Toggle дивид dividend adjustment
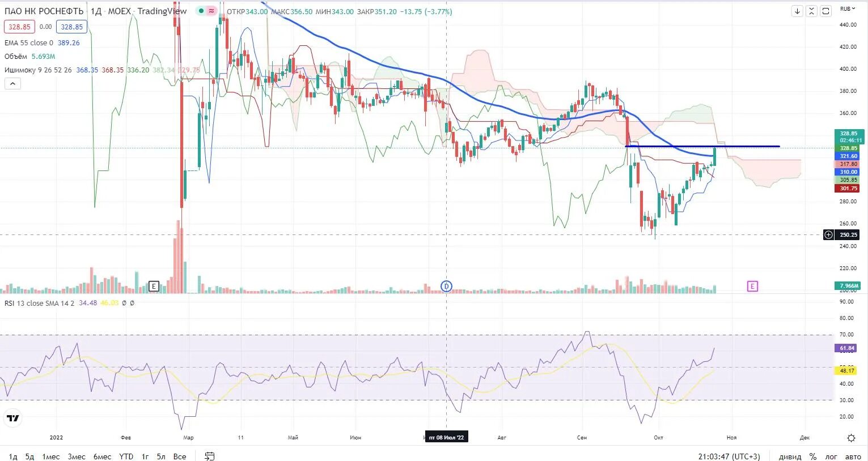Screen dimensions: 868x461 (x=790, y=456)
